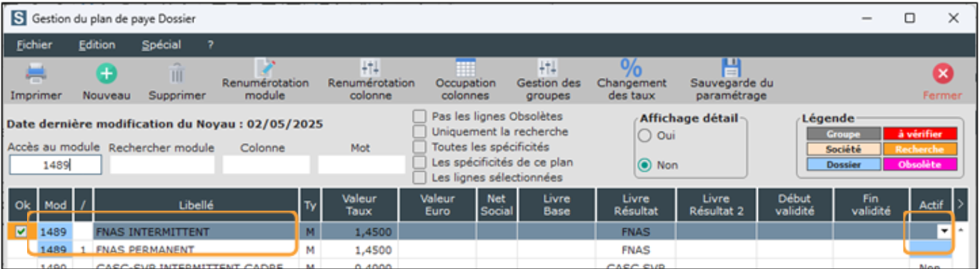
Task: Click the column header right arrow expander
Action: 961,205
